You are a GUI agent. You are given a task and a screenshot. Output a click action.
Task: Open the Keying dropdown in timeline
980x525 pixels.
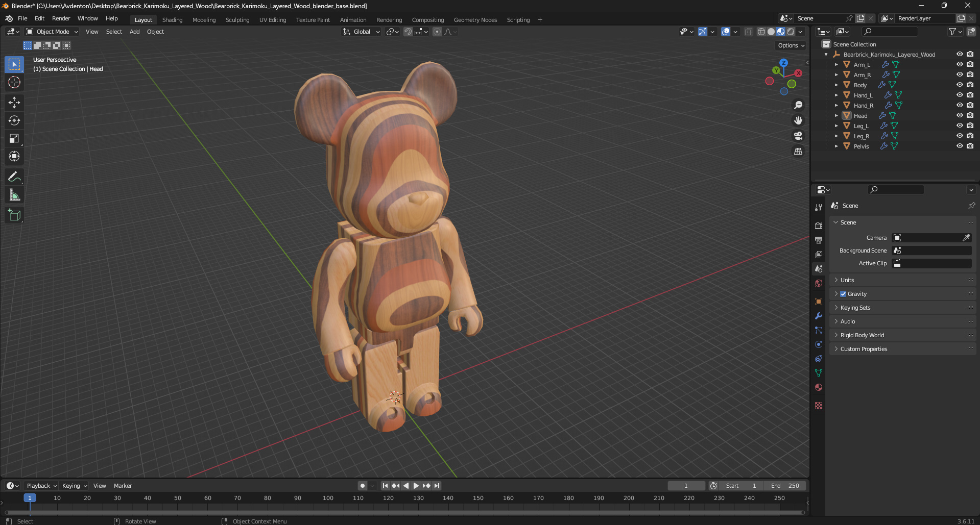[x=75, y=486]
